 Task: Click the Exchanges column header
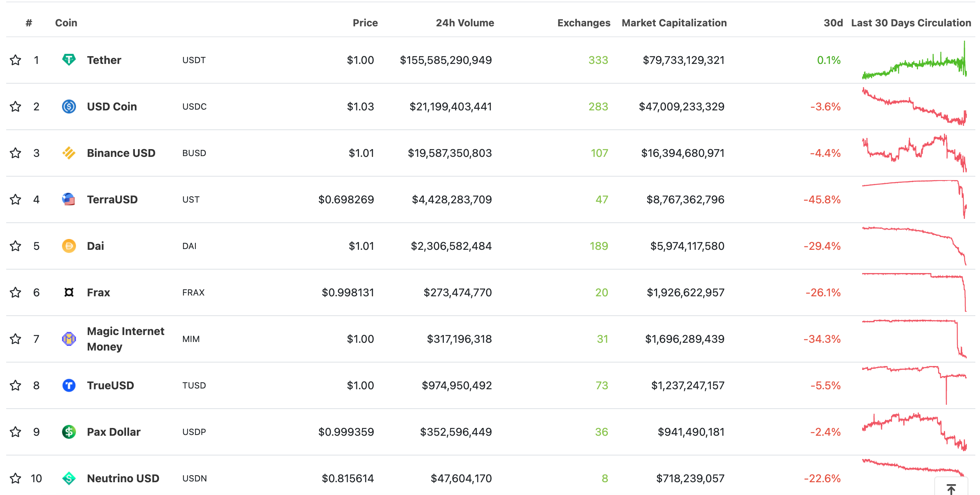[583, 23]
